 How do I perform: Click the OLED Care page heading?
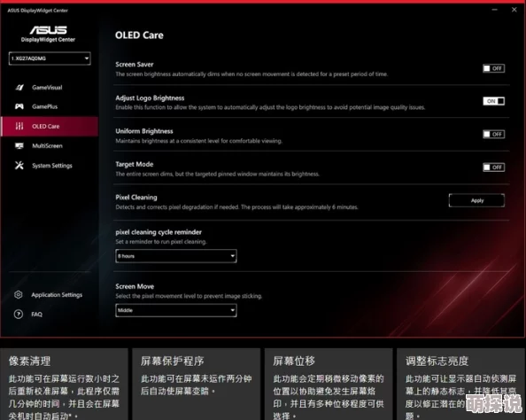tap(139, 35)
